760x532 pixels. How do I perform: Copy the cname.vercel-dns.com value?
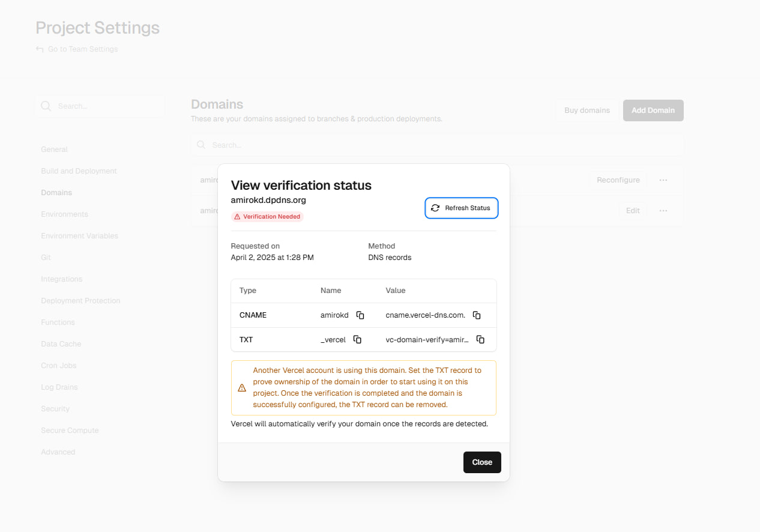pyautogui.click(x=477, y=315)
